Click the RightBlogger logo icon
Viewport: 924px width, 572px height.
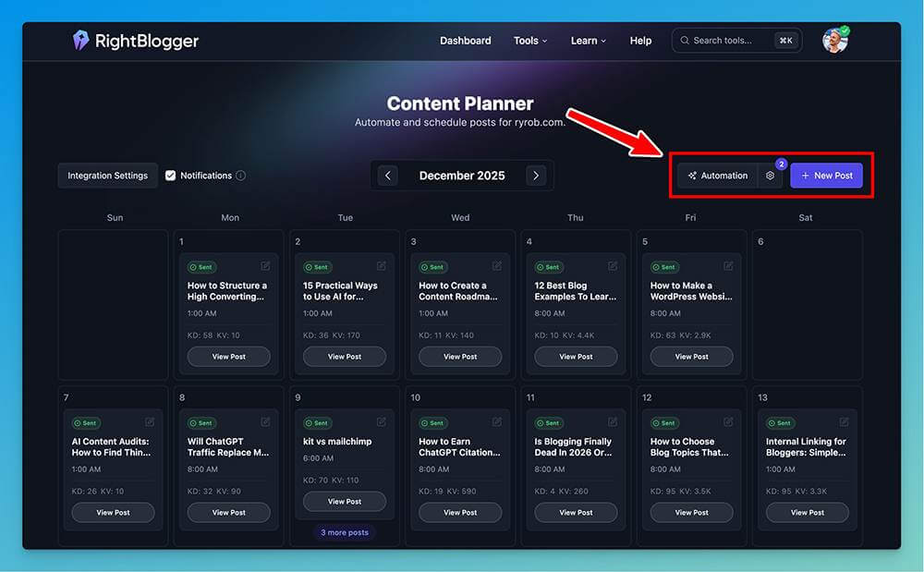[81, 41]
